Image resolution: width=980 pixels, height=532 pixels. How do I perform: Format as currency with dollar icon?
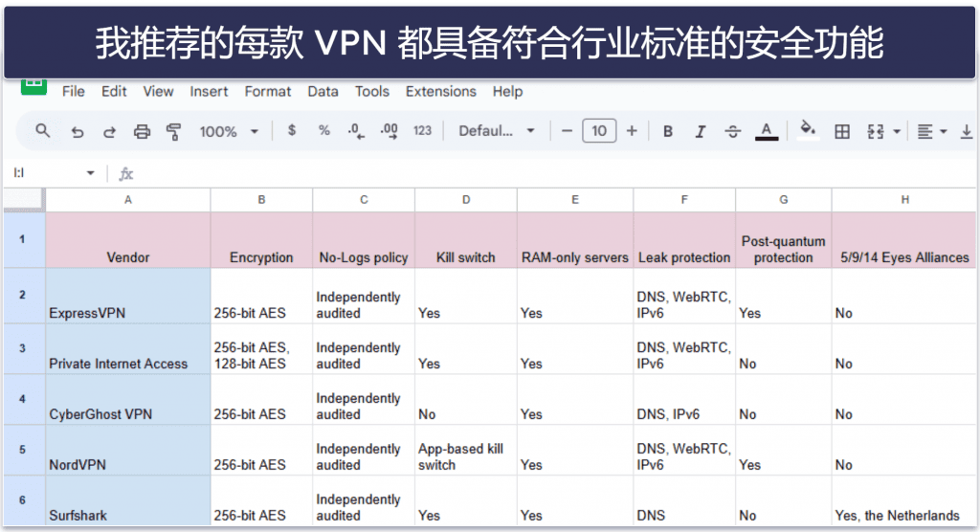click(292, 131)
